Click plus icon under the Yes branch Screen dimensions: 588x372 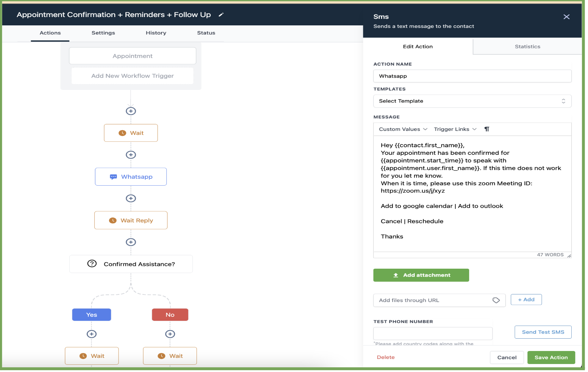[92, 334]
